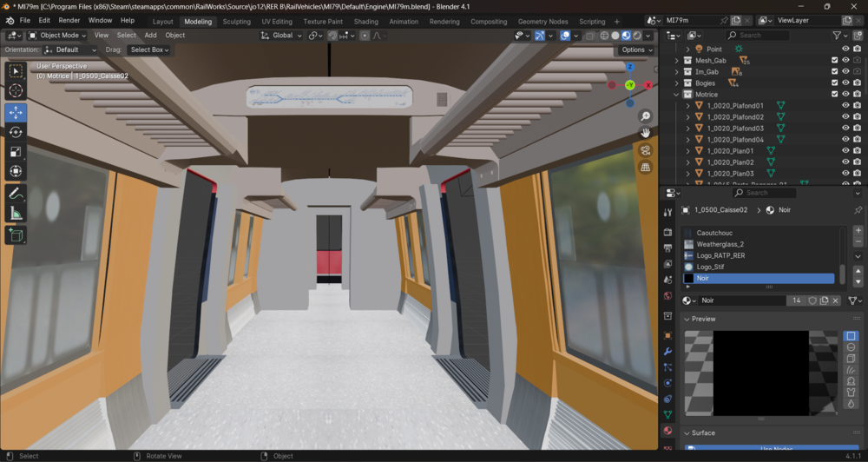Activate the 3D Cursor tool
Viewport: 868px width, 462px height.
(x=16, y=91)
